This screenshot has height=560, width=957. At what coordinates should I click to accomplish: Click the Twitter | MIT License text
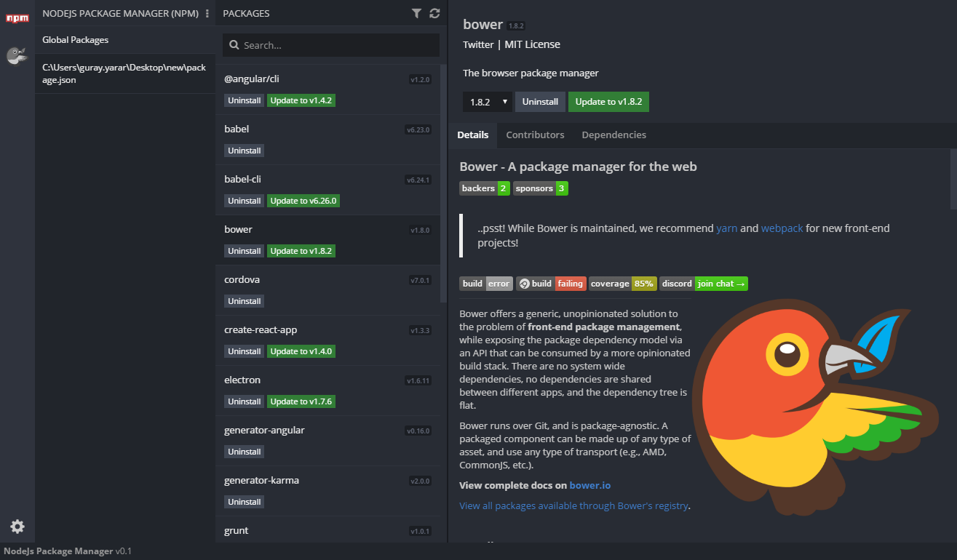[512, 44]
